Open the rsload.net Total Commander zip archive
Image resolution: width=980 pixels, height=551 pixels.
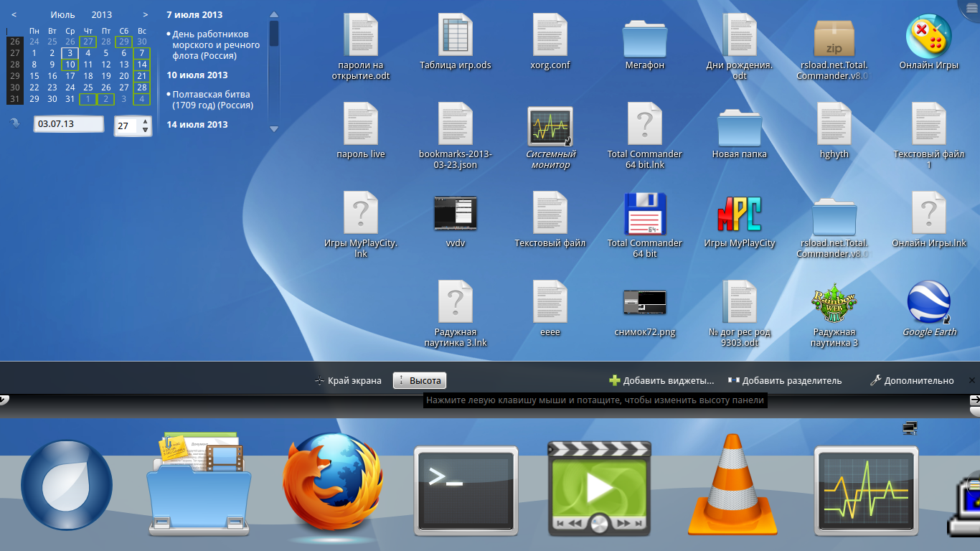point(834,37)
